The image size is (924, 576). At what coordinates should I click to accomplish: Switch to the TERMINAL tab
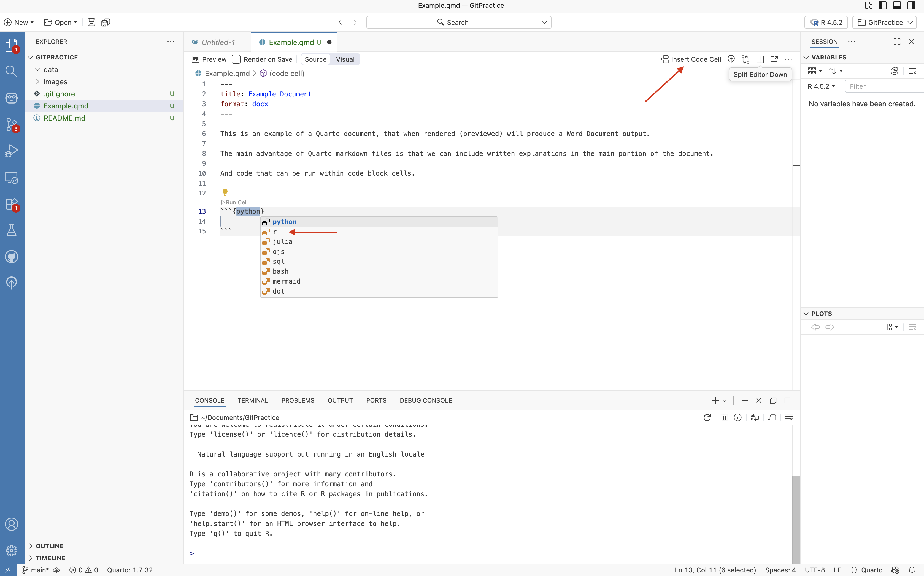point(253,400)
